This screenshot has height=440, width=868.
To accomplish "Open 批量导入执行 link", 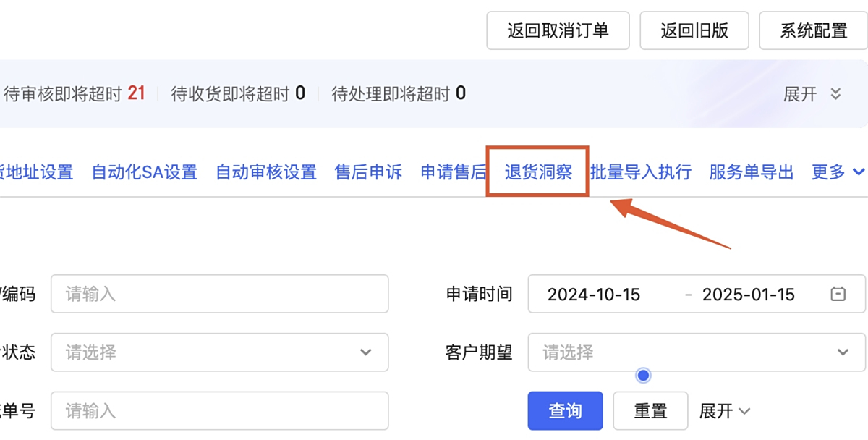I will pyautogui.click(x=640, y=172).
